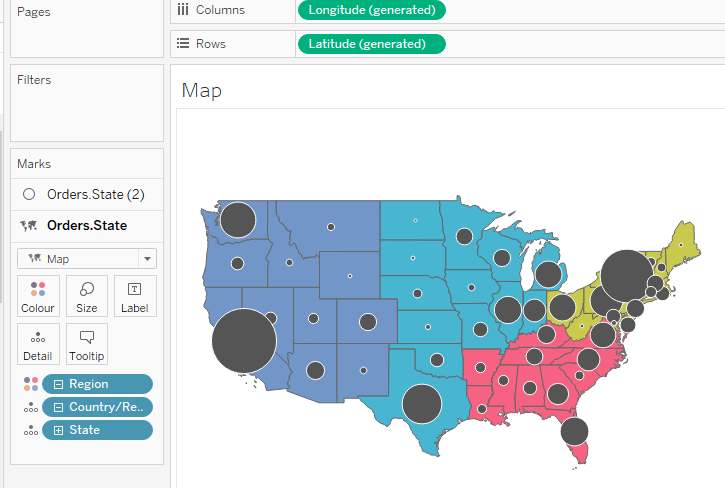Image resolution: width=725 pixels, height=488 pixels.
Task: Expand the State pill hierarchy
Action: [x=59, y=430]
